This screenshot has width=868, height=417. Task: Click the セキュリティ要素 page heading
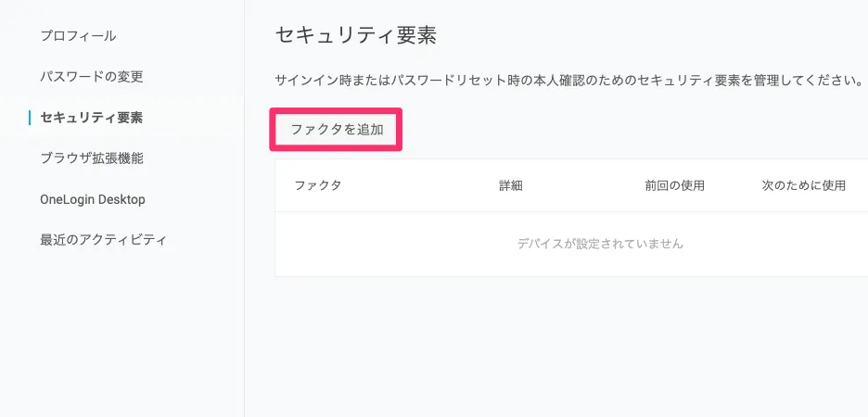[355, 36]
